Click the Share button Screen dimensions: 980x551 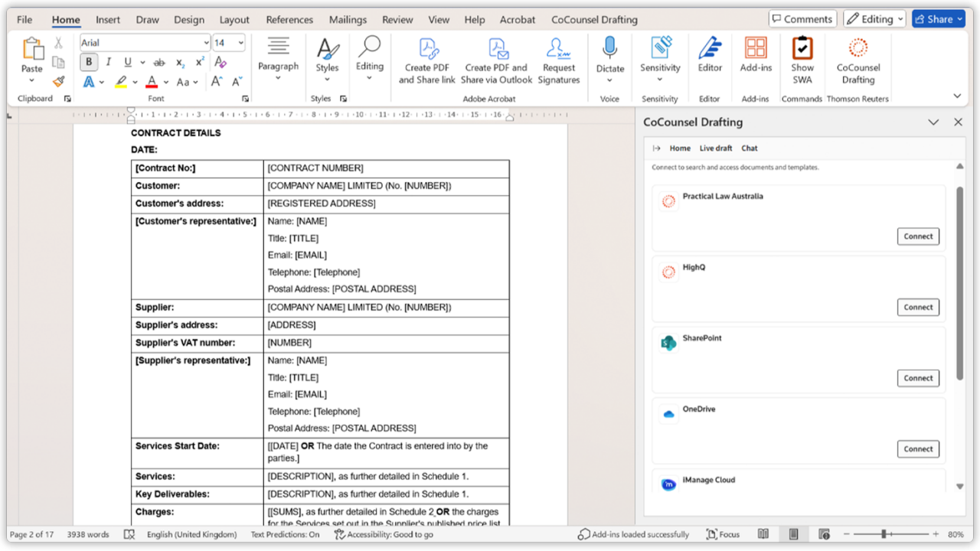(939, 19)
